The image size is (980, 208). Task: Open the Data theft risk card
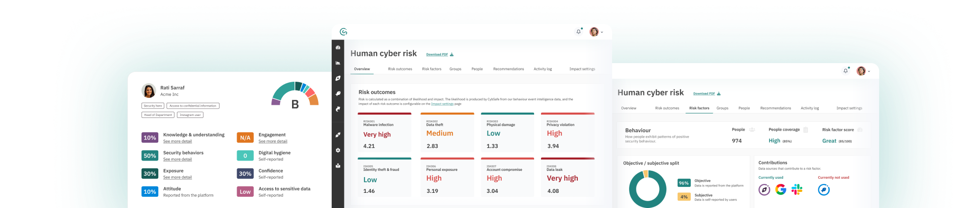(447, 132)
